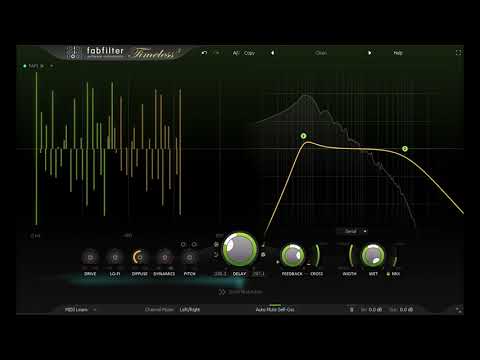Click the Pitch knob
480x360 pixels.
point(189,257)
